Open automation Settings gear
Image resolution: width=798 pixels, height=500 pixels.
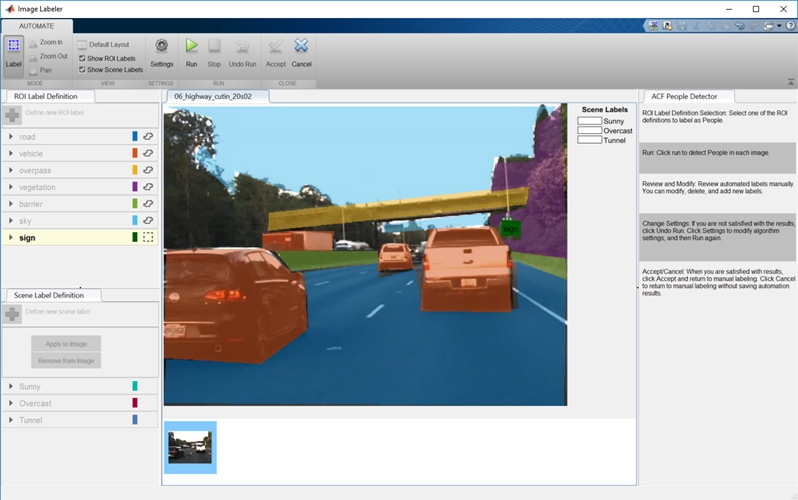pyautogui.click(x=161, y=52)
